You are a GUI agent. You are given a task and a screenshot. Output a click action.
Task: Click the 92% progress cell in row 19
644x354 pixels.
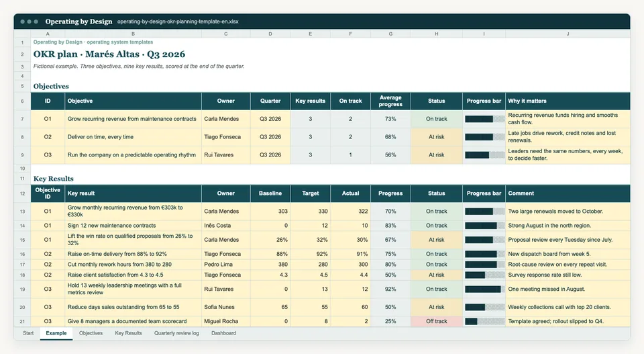[x=390, y=289]
